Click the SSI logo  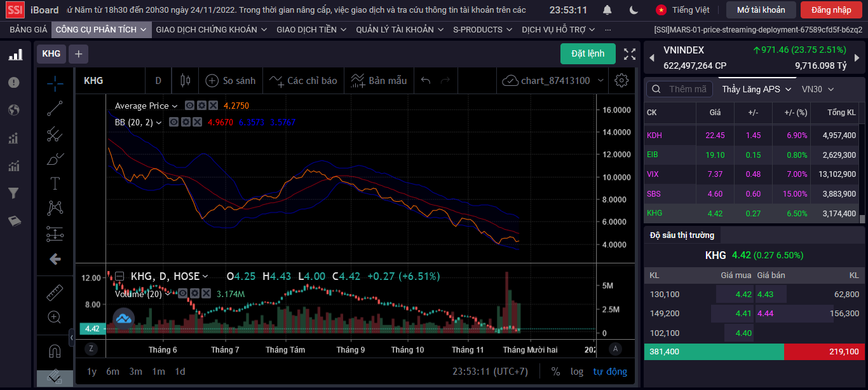coord(15,10)
